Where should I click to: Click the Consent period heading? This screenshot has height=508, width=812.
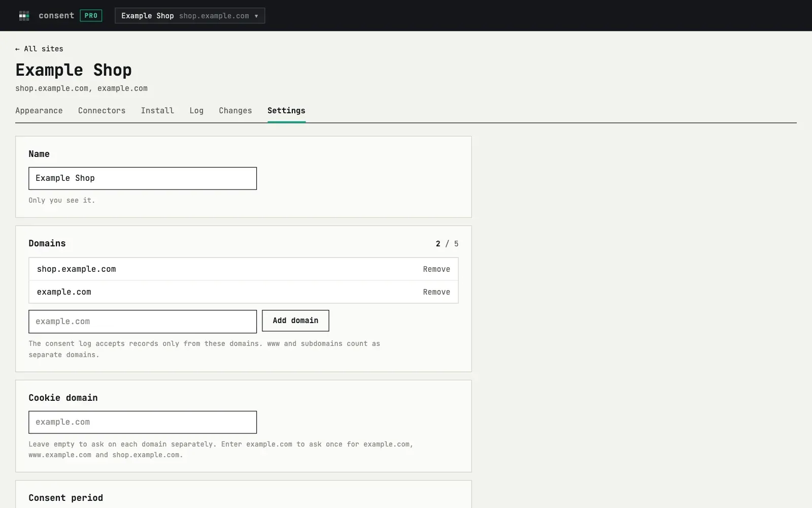(x=65, y=498)
